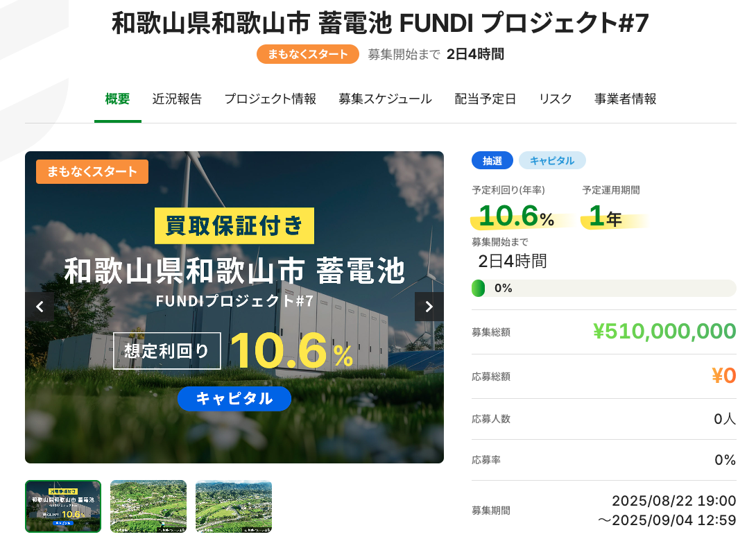Screen dimensions: 756x539
Task: Show the リスク tab
Action: (556, 99)
